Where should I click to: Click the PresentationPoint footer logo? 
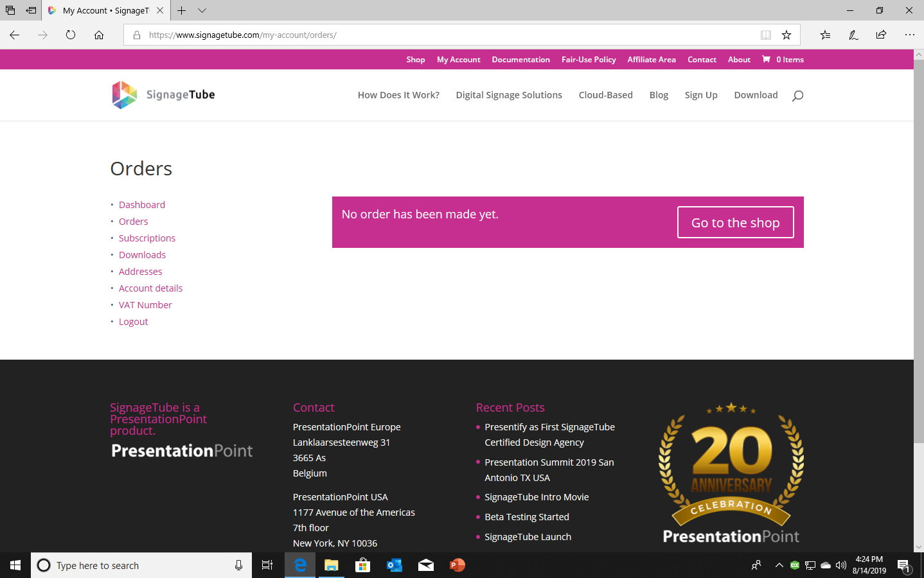(182, 451)
